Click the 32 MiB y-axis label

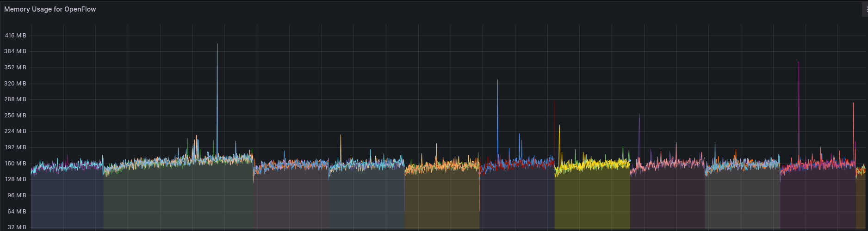[x=17, y=227]
